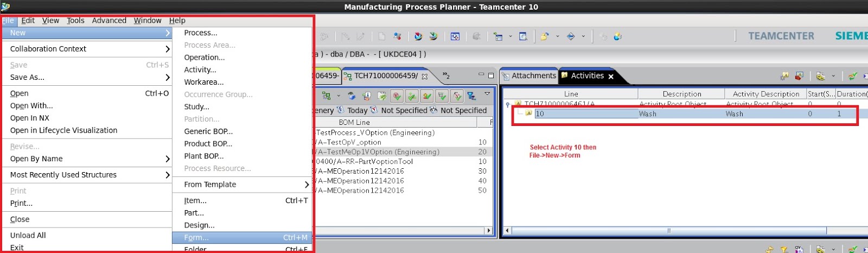The image size is (868, 253).
Task: Click the pin-on-map toolbar icon
Action: click(x=398, y=36)
